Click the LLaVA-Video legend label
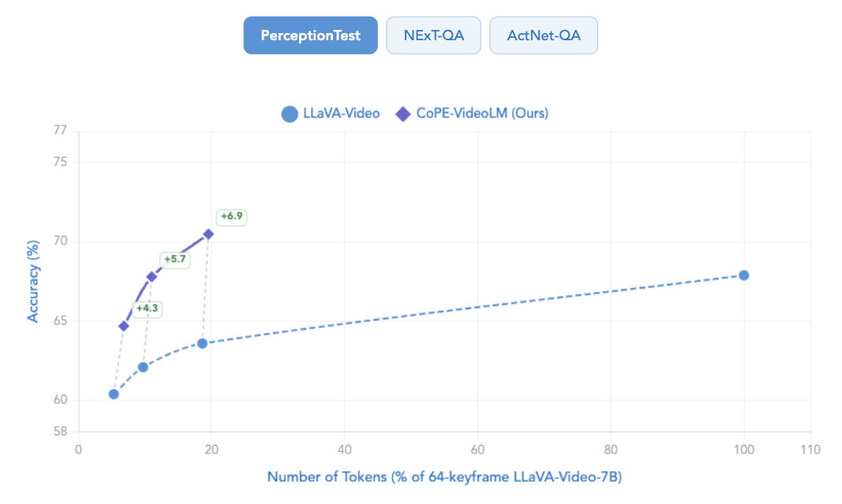Screen dimensions: 842x504 pyautogui.click(x=341, y=114)
